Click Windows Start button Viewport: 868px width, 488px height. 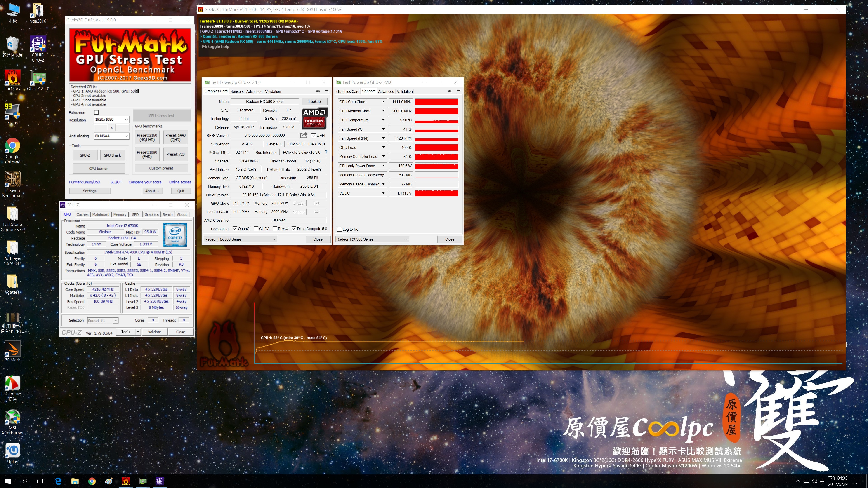coord(8,481)
